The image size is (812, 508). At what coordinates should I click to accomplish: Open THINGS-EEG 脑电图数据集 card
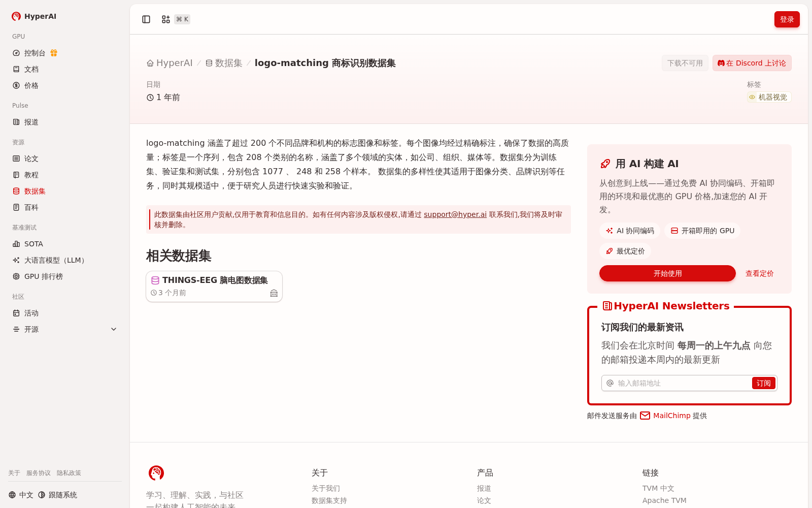coord(214,287)
